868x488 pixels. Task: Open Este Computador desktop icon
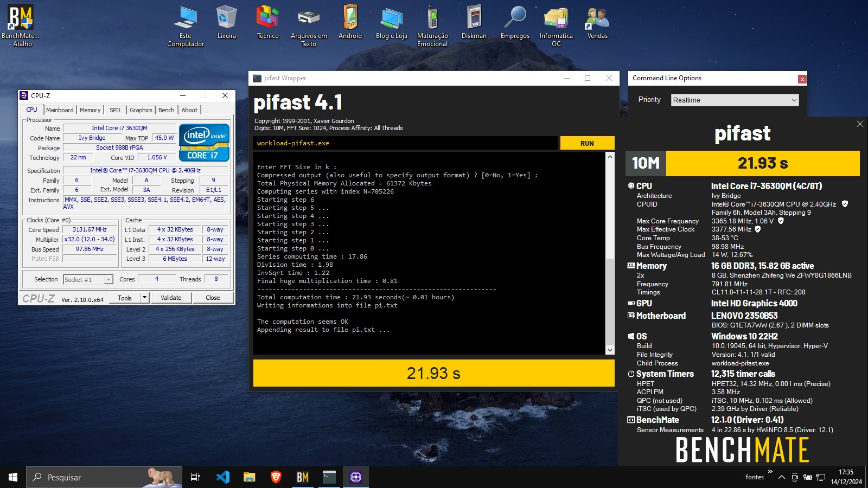click(x=186, y=25)
